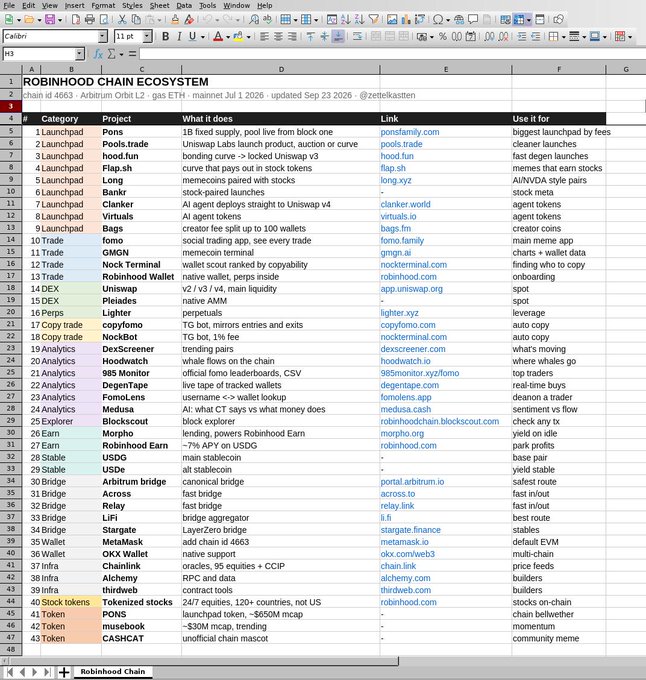Toggle the AutoFilter funnel icon
Viewport: 646px width, 680px height.
pos(373,20)
